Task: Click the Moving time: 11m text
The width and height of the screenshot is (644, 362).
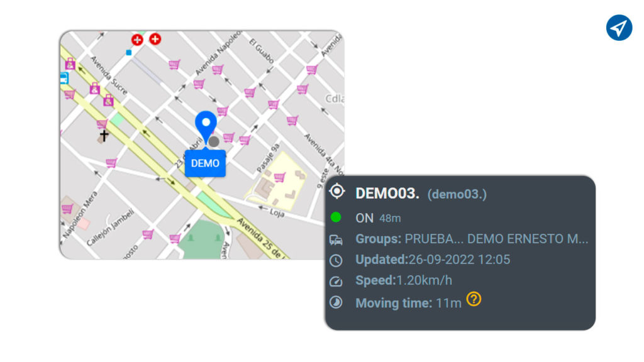Action: tap(408, 304)
